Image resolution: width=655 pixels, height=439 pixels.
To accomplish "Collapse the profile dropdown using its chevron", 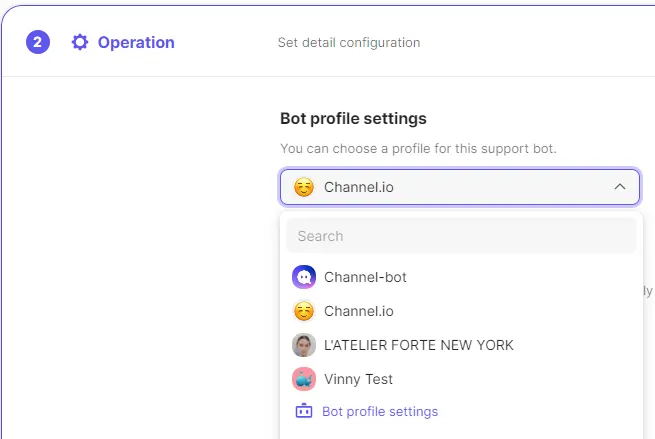I will point(619,187).
